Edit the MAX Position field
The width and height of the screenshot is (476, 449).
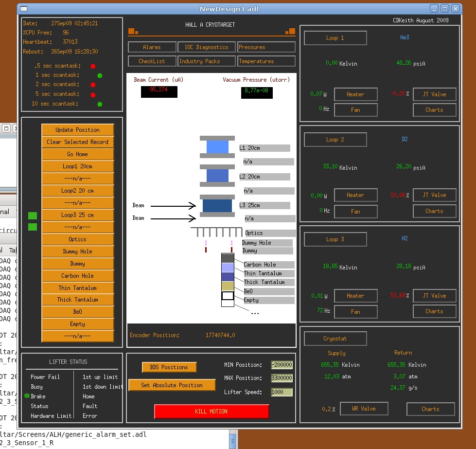click(x=282, y=378)
